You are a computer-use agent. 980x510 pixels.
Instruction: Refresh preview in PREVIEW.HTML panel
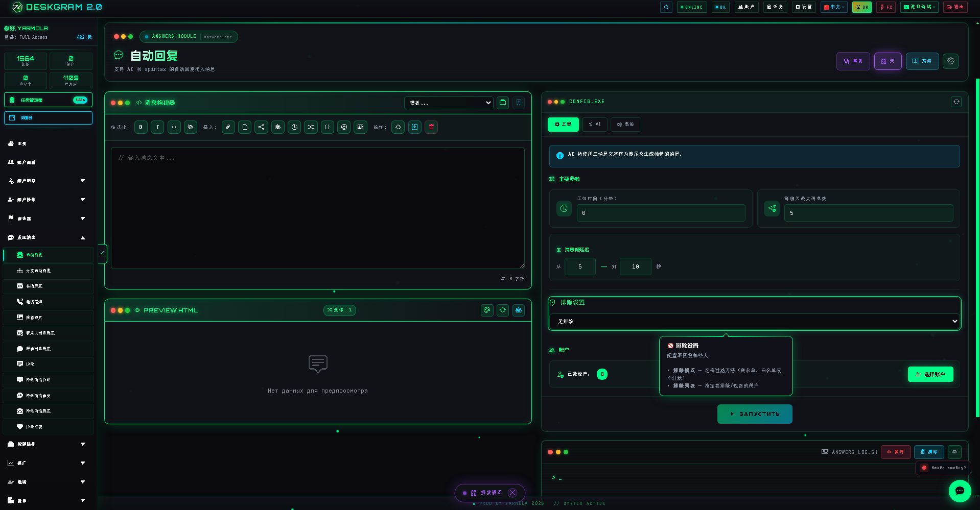coord(503,310)
